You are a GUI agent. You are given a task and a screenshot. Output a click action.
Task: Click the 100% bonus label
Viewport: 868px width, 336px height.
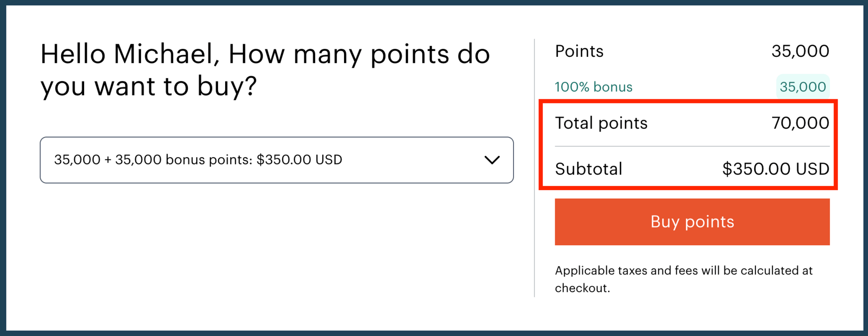pyautogui.click(x=594, y=87)
